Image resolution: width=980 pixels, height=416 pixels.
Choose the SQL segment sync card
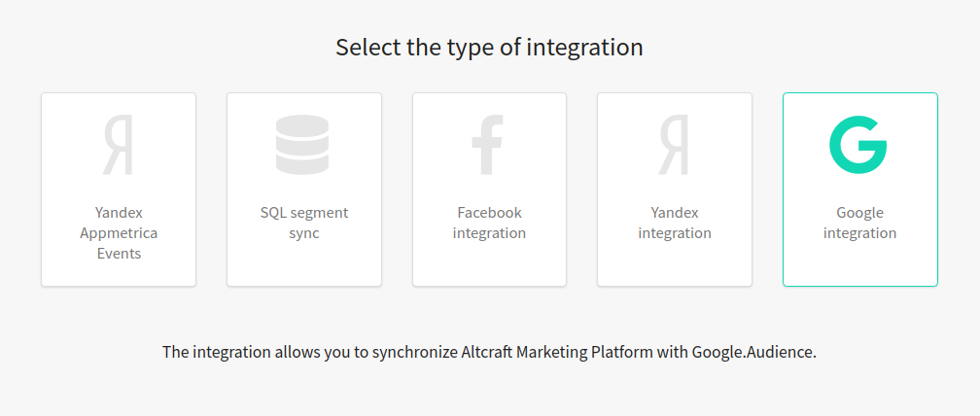(304, 190)
